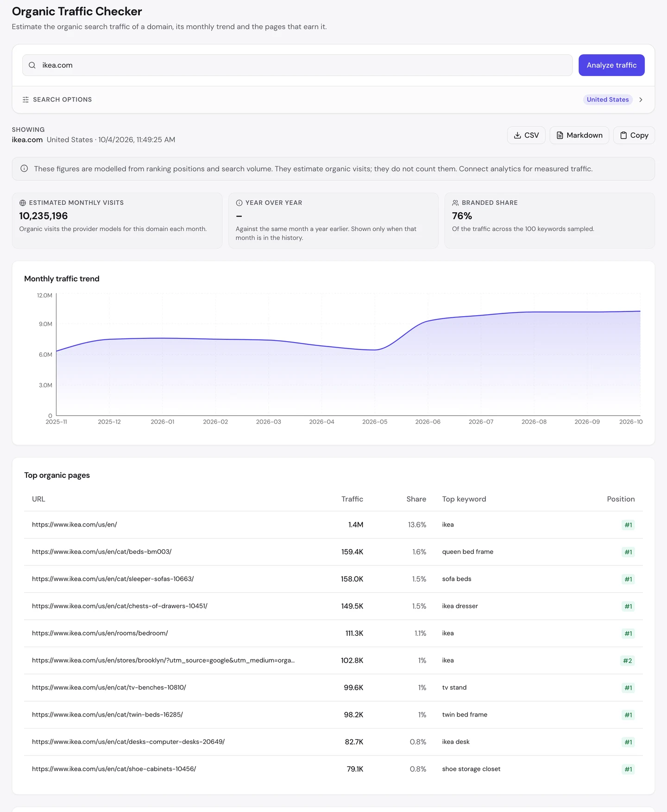Click the #2 position badge
667x812 pixels.
(628, 660)
